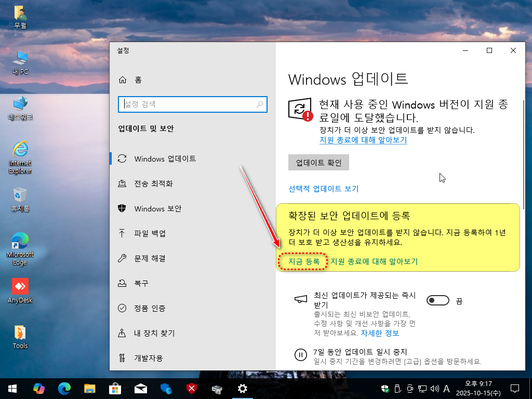
Task: Open 선택적 업데이트 보기 link
Action: point(323,189)
